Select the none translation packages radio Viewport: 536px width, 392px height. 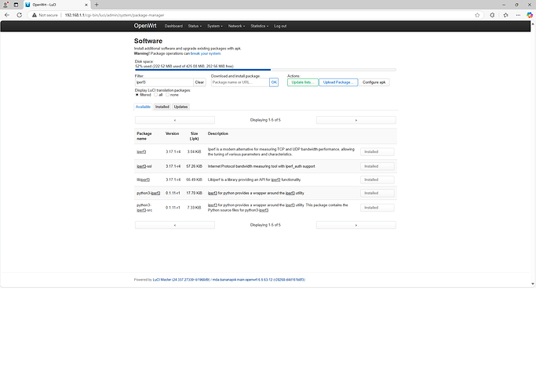[x=167, y=95]
